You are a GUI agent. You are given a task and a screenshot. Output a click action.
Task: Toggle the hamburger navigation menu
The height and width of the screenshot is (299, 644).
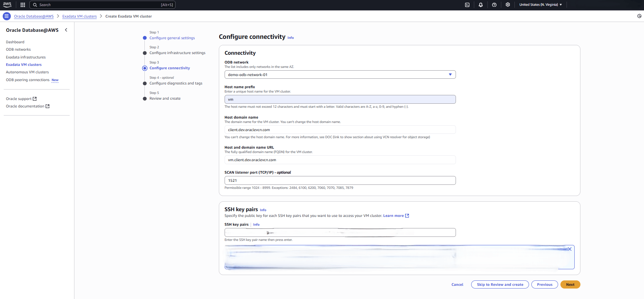6,16
